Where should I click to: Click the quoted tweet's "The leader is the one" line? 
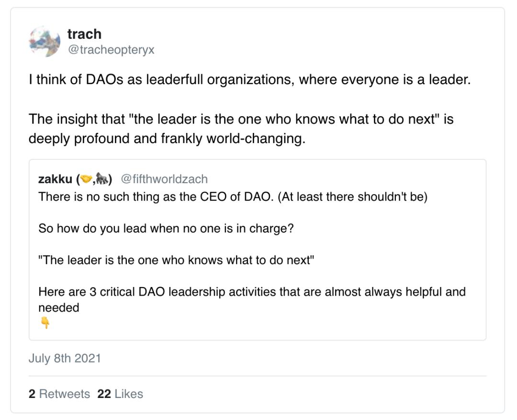[176, 260]
